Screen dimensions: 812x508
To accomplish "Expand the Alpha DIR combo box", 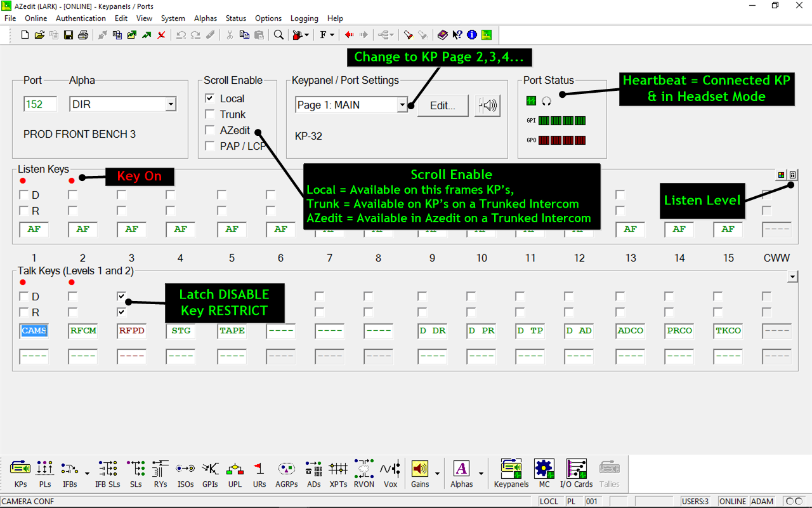I will [x=170, y=104].
